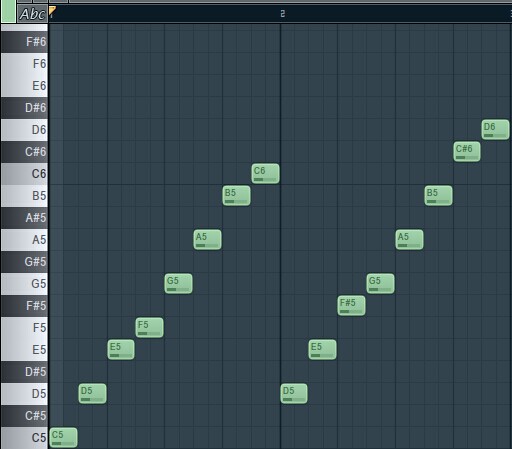This screenshot has height=449, width=512.
Task: Select the D5 note in bar one
Action: pos(92,394)
